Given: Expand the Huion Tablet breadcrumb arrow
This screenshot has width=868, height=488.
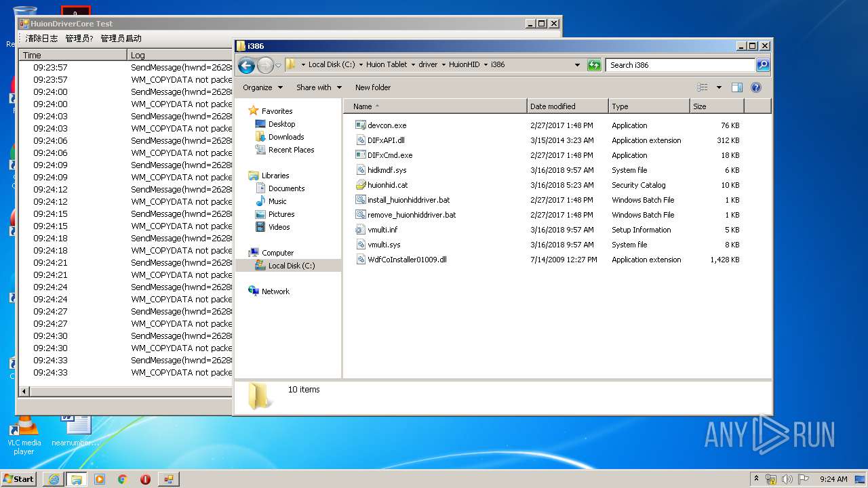Looking at the screenshot, I should (x=413, y=65).
